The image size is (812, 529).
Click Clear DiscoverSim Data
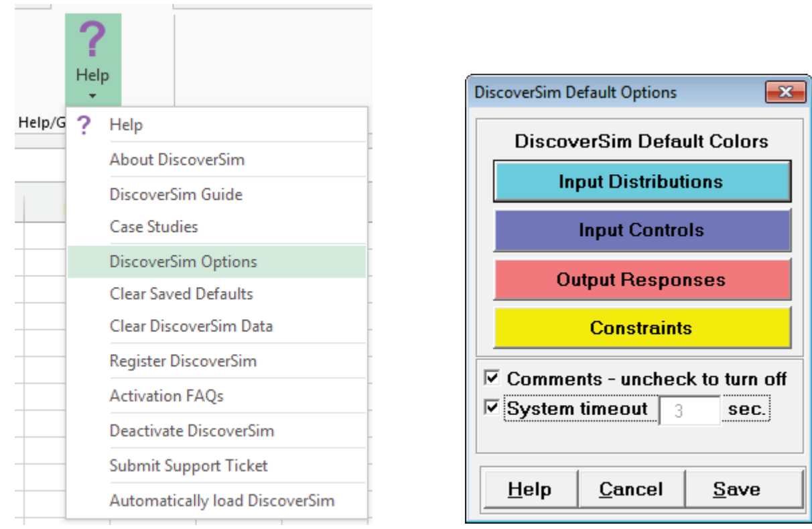(191, 327)
